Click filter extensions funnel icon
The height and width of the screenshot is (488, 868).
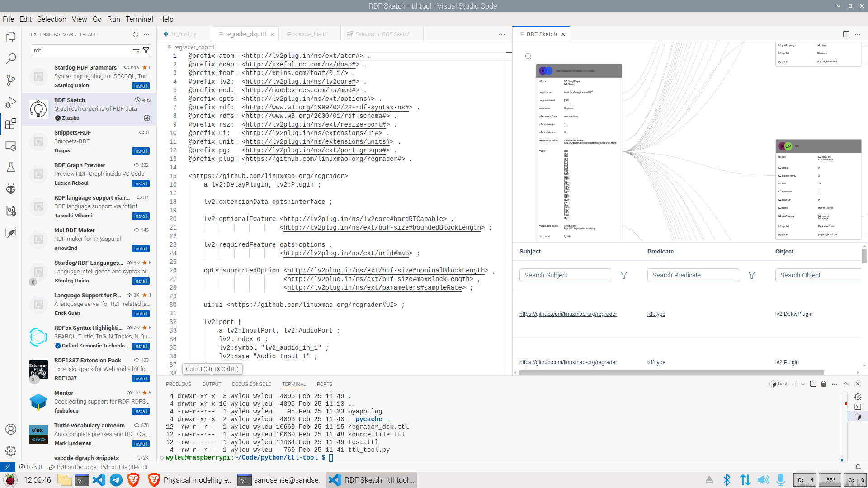point(146,50)
